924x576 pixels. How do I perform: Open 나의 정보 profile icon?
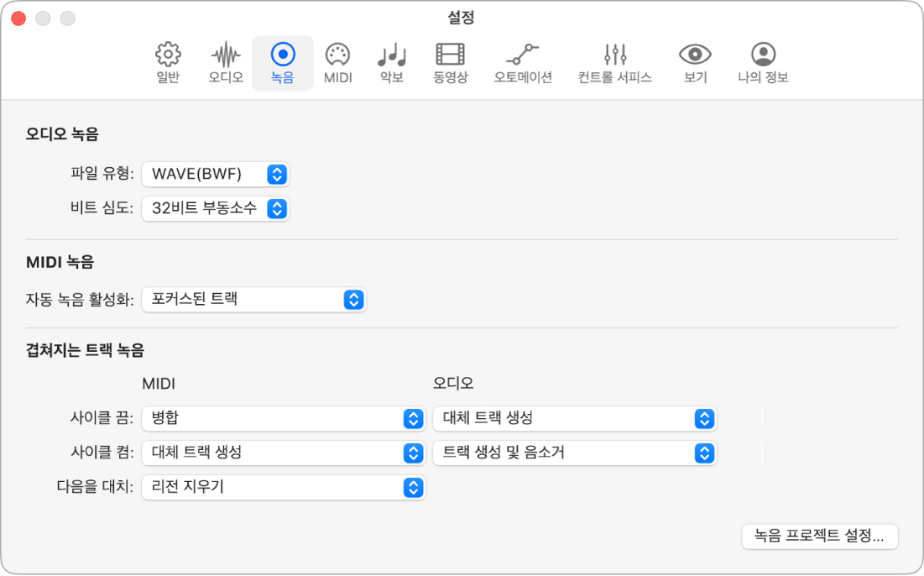point(763,55)
